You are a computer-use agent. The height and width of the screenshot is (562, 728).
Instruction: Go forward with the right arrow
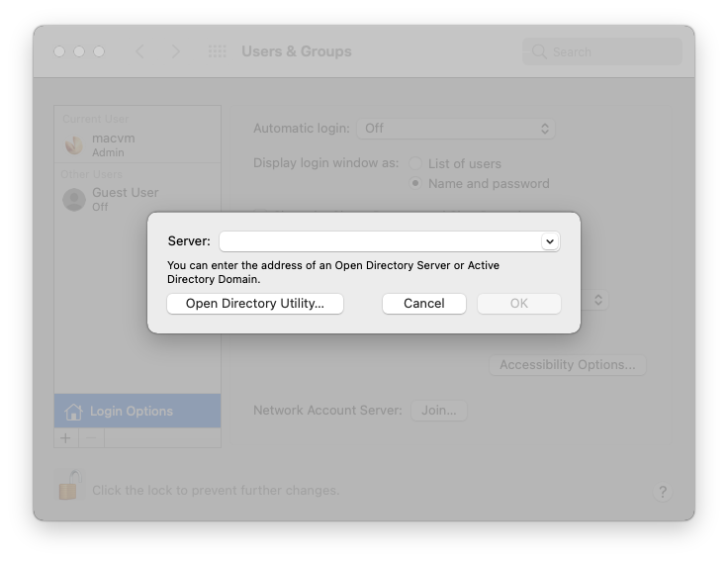[176, 51]
